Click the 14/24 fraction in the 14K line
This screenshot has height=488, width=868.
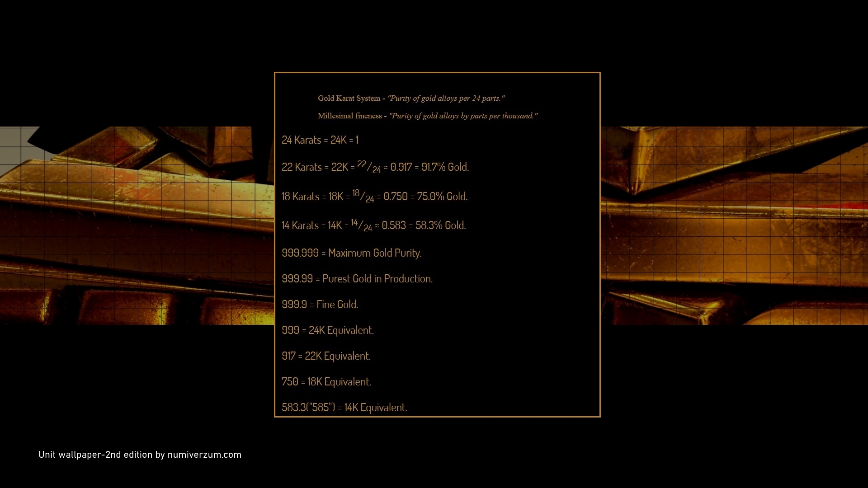[361, 225]
